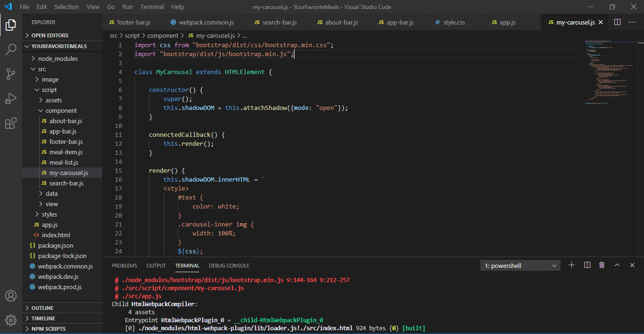Click the Split Editor Right icon

click(x=617, y=22)
